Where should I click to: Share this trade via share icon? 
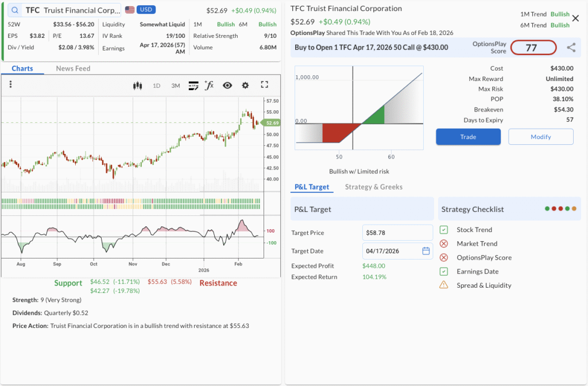pyautogui.click(x=571, y=48)
